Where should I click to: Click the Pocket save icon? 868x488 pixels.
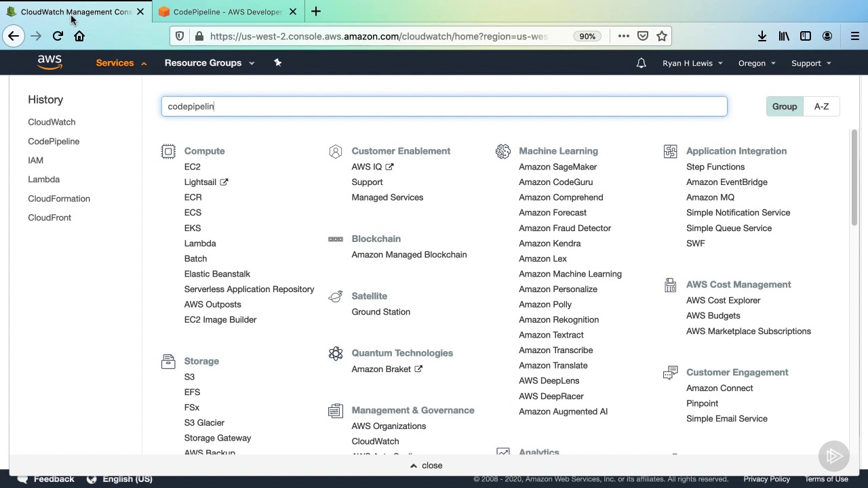coord(643,36)
